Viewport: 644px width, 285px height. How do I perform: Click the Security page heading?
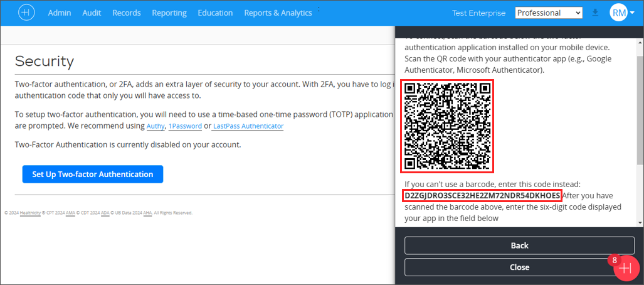(x=45, y=62)
